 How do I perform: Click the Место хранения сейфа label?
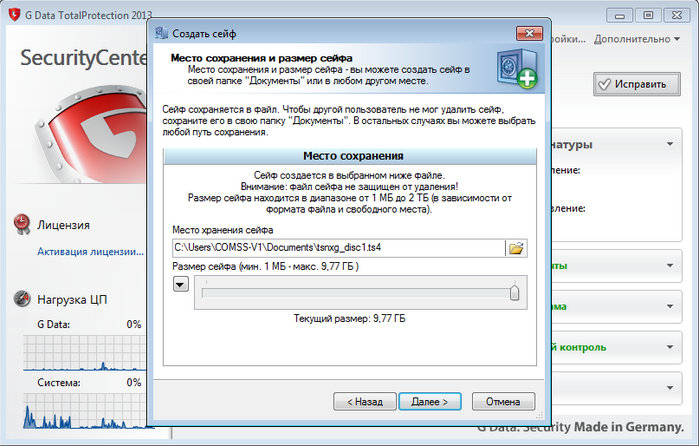click(223, 230)
